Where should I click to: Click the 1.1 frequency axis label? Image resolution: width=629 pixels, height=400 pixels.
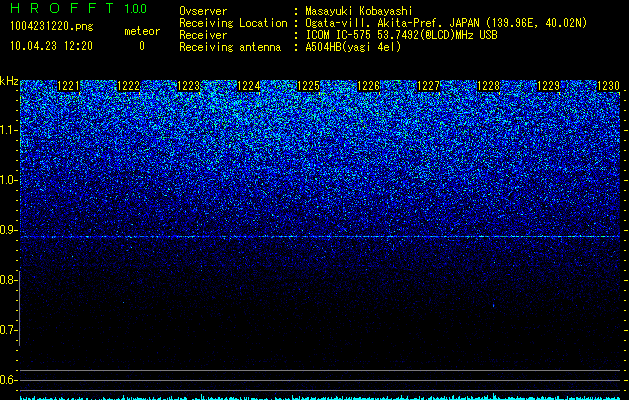(x=9, y=130)
